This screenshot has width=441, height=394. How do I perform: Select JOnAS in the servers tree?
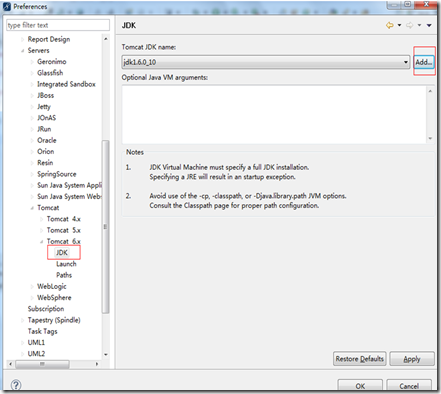pyautogui.click(x=46, y=118)
